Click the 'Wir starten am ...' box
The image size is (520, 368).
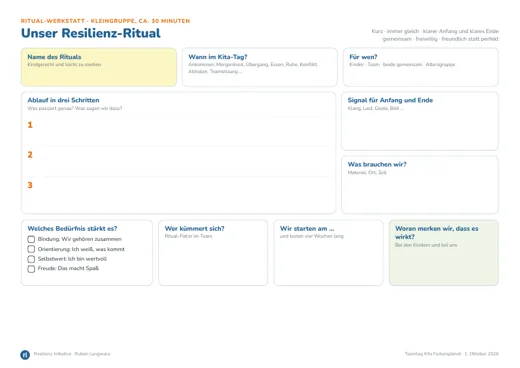pyautogui.click(x=328, y=253)
